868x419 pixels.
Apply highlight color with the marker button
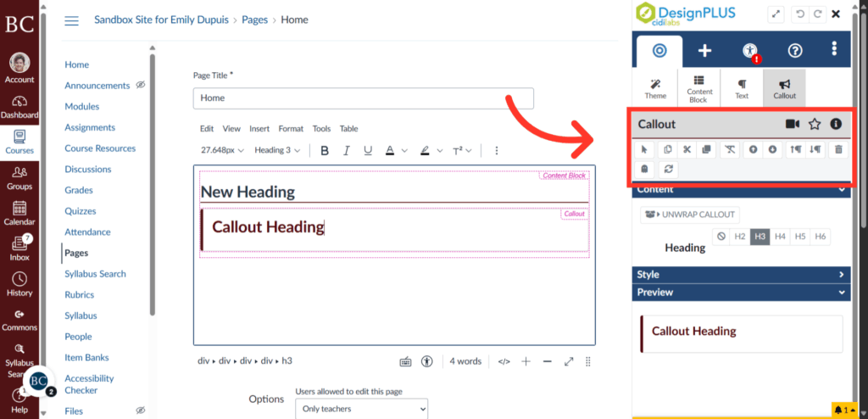(x=425, y=150)
